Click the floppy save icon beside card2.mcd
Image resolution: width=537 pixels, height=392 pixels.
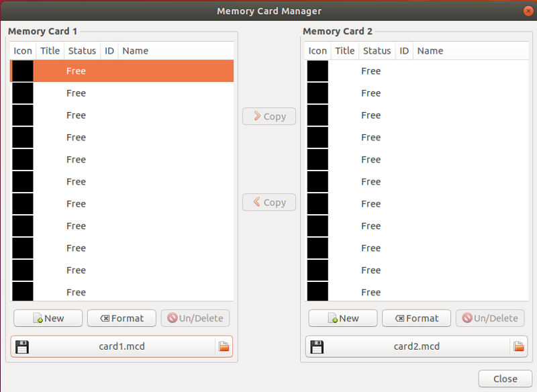tap(317, 346)
